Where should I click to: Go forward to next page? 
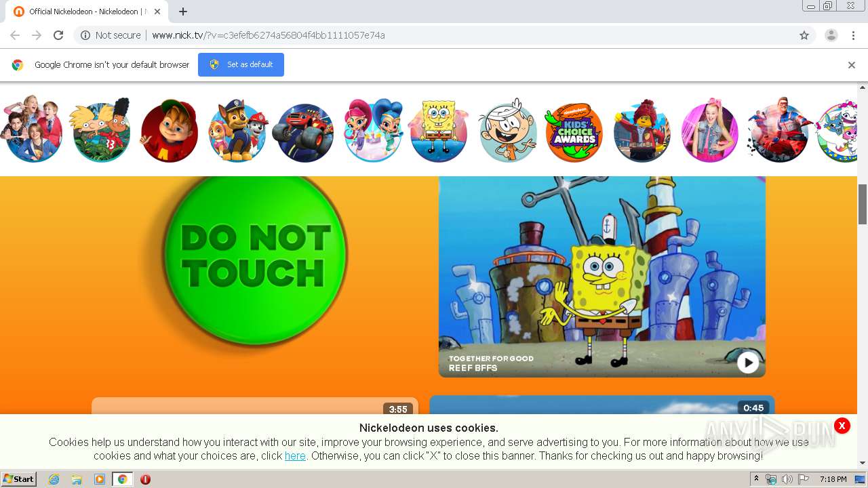point(37,35)
